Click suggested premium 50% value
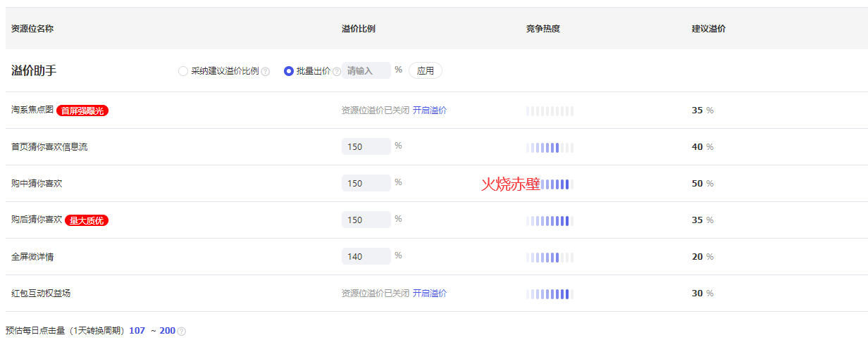The height and width of the screenshot is (347, 868). (x=702, y=184)
